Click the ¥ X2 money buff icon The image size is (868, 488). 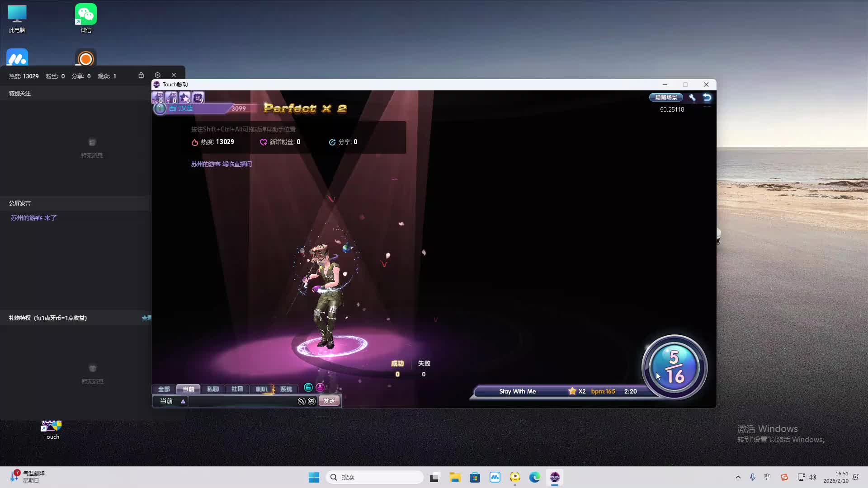click(x=171, y=98)
